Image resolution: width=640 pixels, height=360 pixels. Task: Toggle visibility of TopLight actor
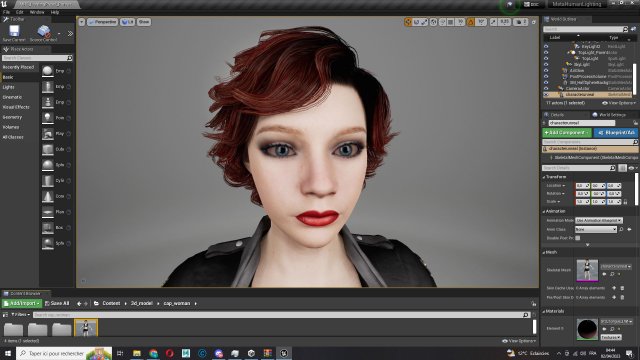(546, 58)
